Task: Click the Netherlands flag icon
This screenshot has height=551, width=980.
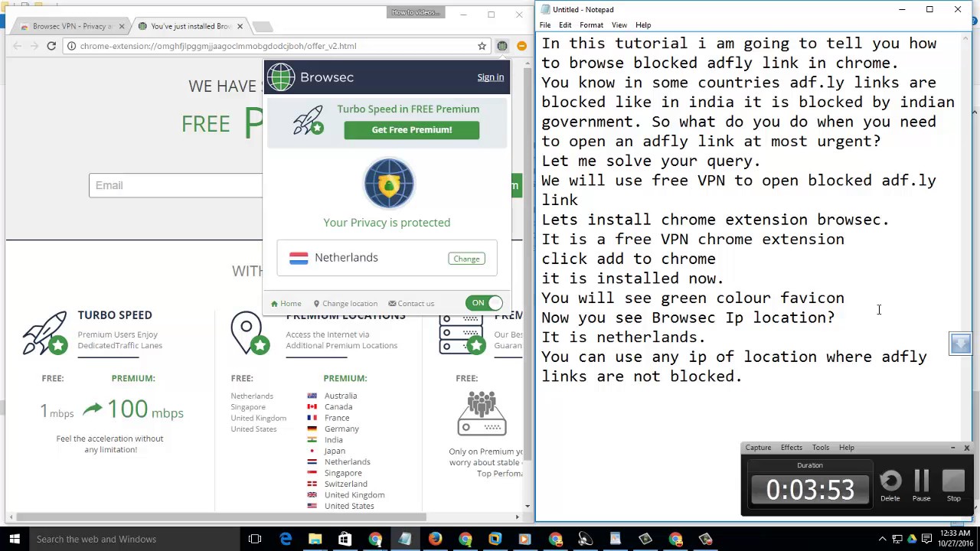Action: [299, 258]
